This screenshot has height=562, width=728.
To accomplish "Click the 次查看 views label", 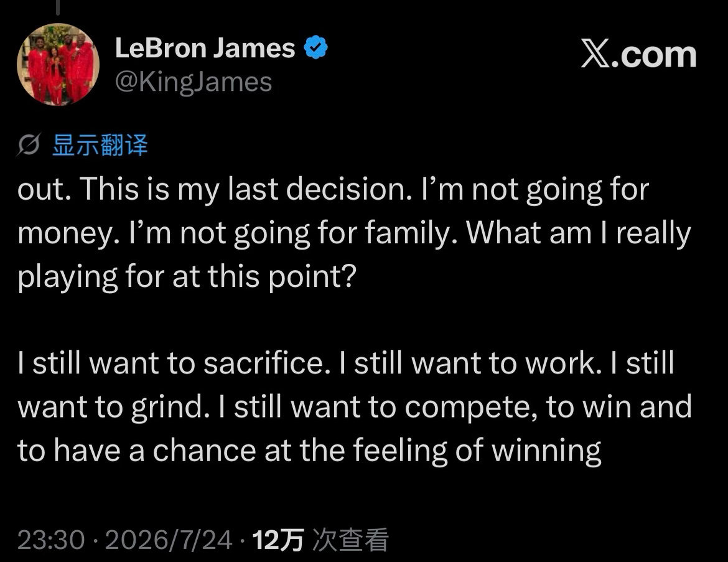I will pos(350,540).
